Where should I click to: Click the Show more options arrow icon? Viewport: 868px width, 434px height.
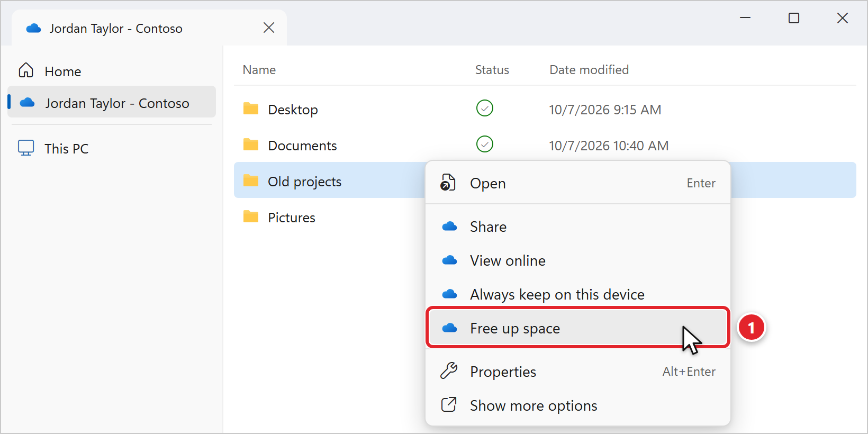(x=449, y=405)
